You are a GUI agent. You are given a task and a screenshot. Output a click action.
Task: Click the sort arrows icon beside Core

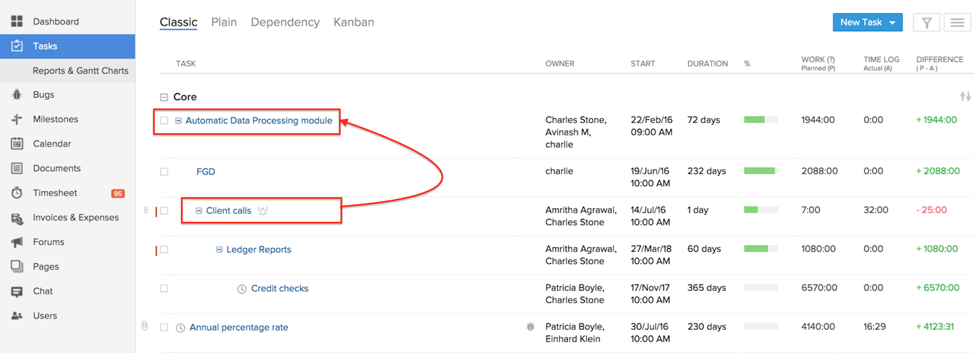[965, 96]
